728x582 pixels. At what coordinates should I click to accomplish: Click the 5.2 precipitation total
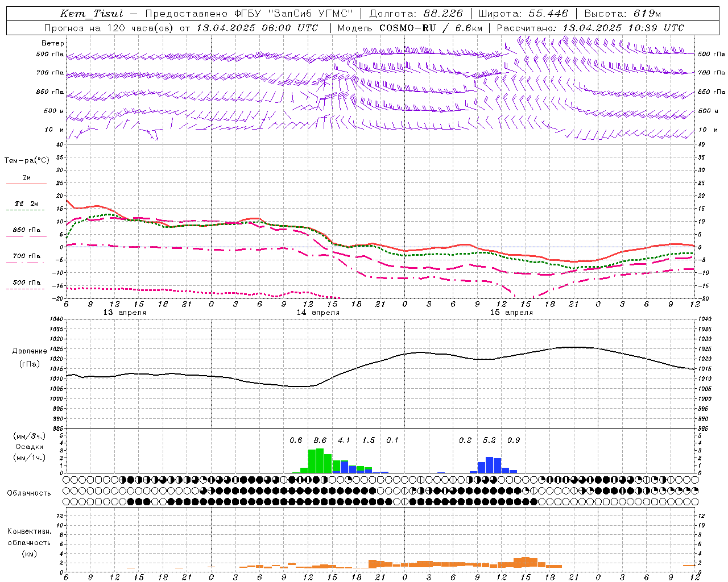coord(489,440)
